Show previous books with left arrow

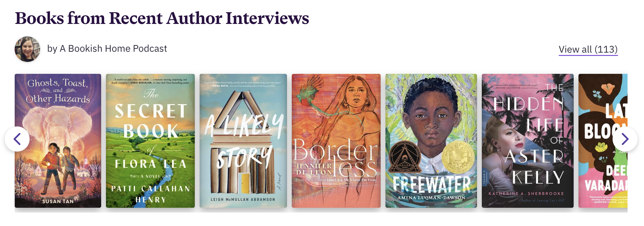click(x=17, y=139)
